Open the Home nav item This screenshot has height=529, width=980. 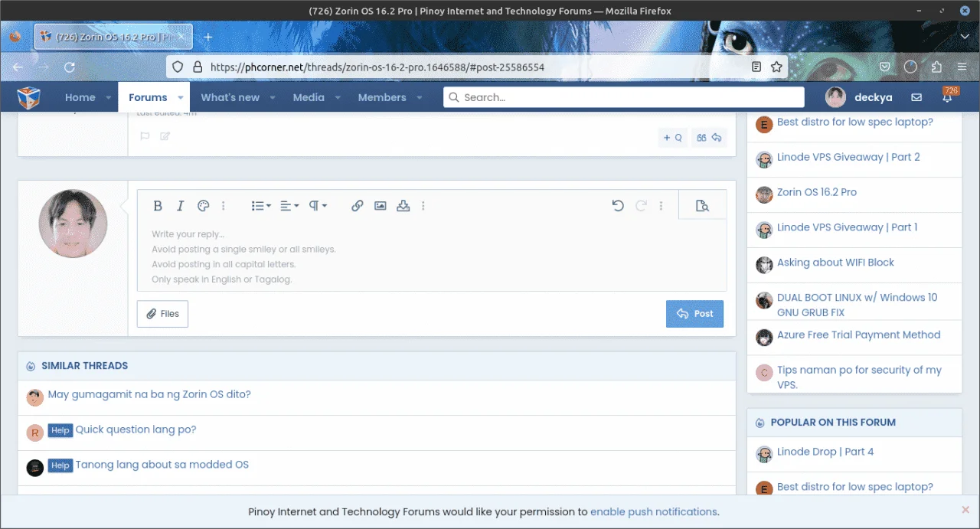(80, 97)
